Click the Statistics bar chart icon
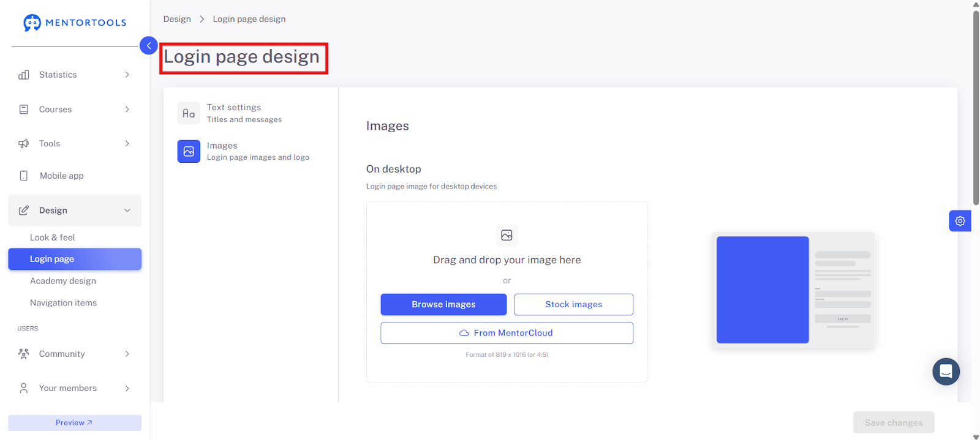980x440 pixels. tap(24, 75)
